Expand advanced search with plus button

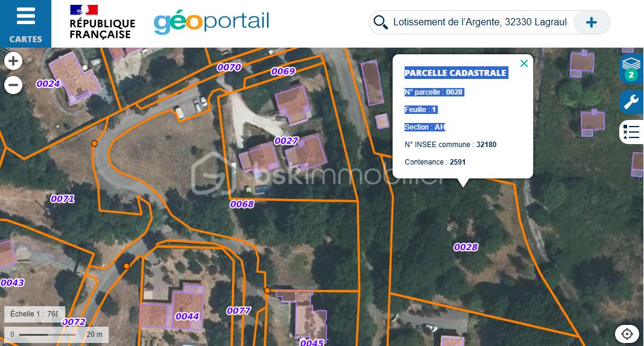[591, 22]
